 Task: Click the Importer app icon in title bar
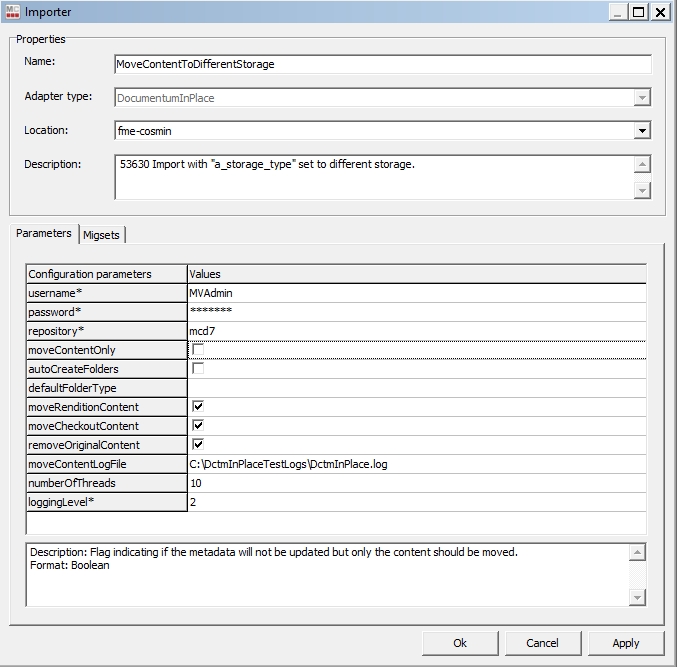point(12,12)
